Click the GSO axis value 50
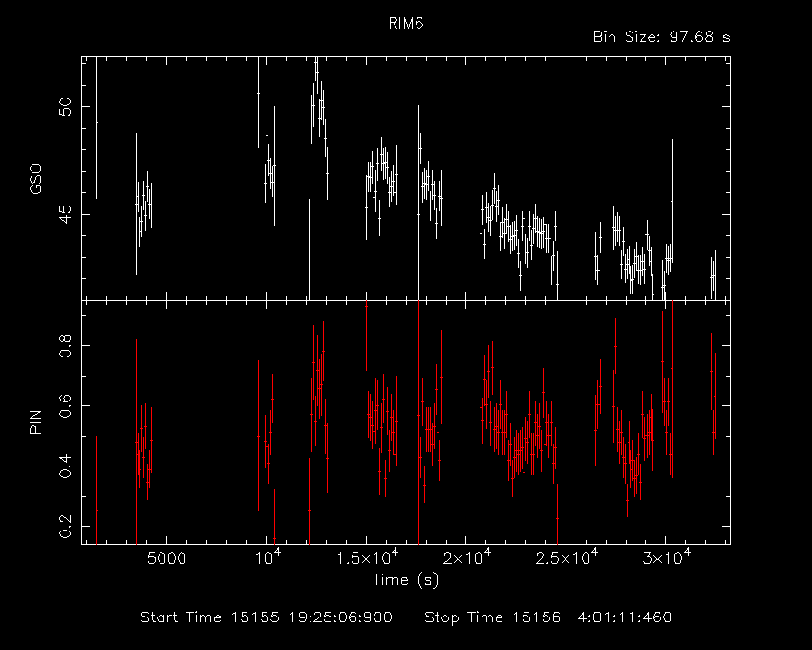 (x=65, y=107)
